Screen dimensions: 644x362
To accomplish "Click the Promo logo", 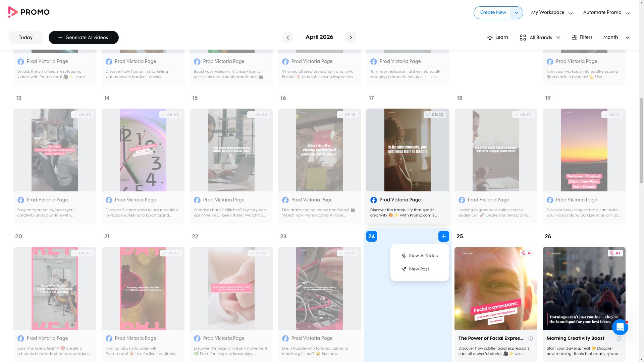I will (29, 12).
